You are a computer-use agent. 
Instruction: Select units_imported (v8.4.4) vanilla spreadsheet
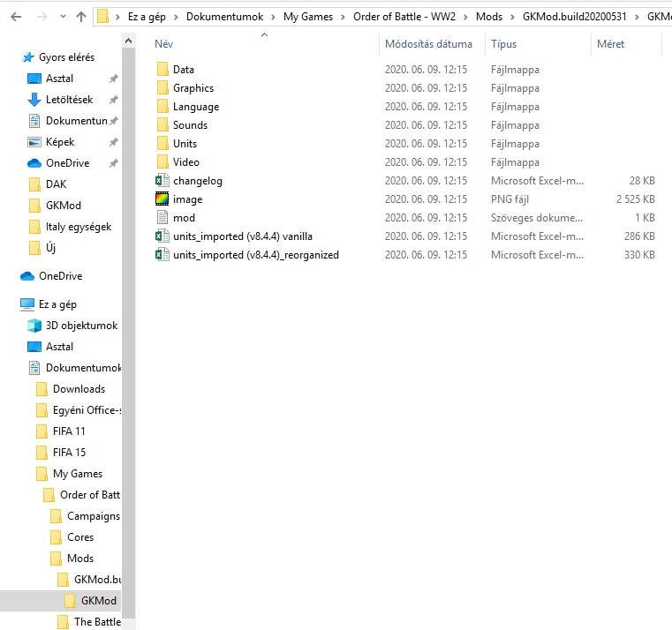point(242,236)
